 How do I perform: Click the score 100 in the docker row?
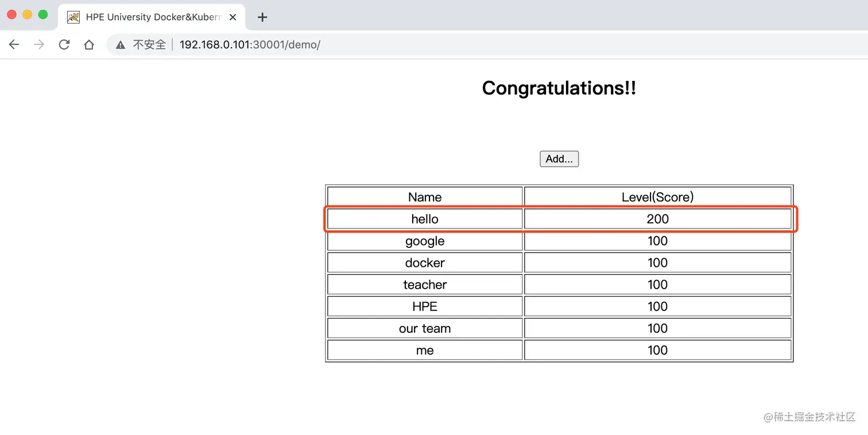(x=658, y=262)
